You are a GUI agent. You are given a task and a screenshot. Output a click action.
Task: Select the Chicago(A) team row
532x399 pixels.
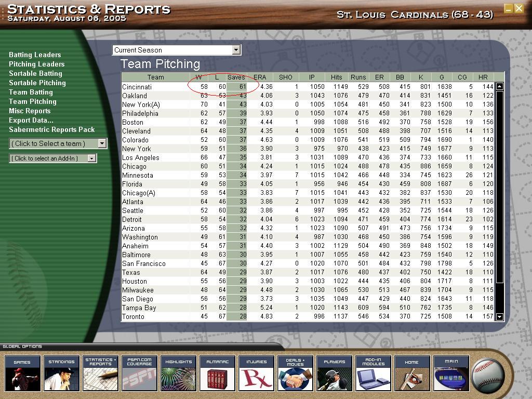[x=308, y=193]
